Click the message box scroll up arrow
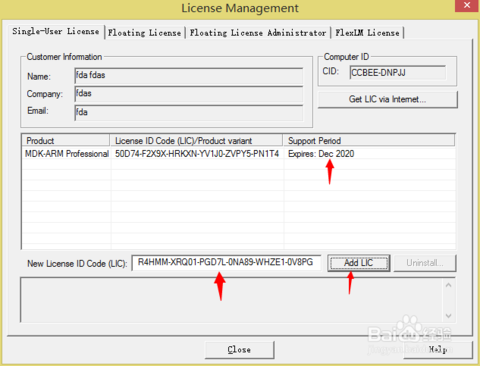Image resolution: width=480 pixels, height=366 pixels. [449, 285]
